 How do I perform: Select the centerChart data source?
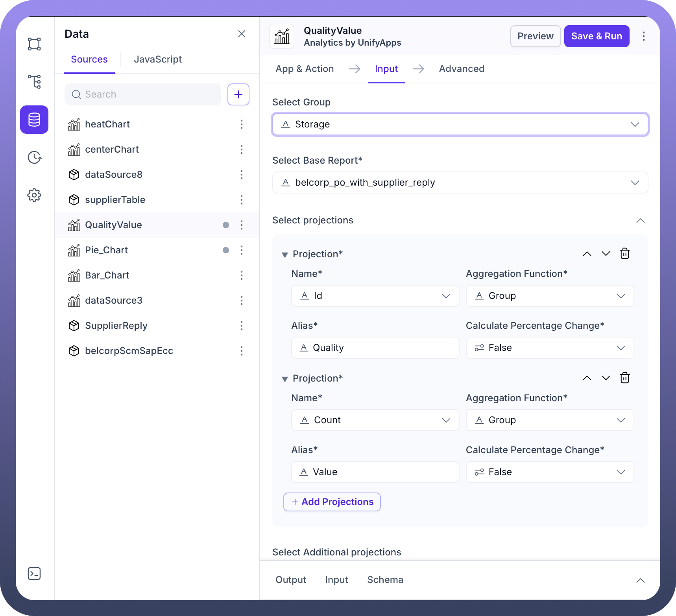pos(157,149)
